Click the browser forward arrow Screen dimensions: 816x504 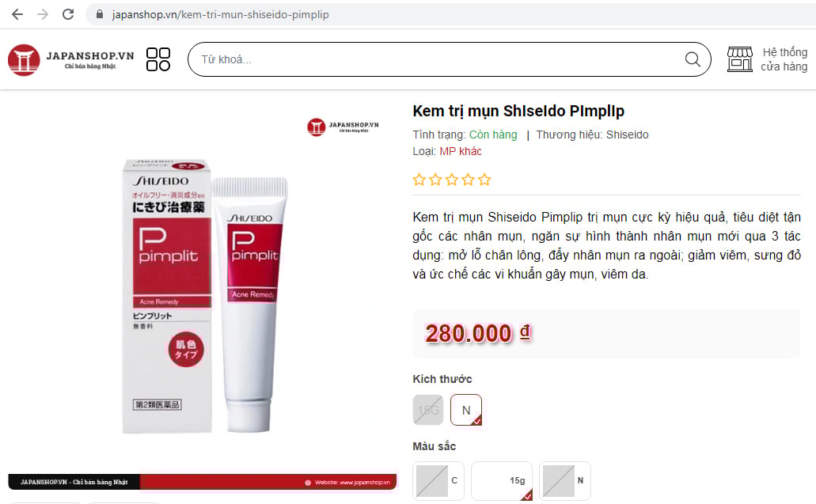tap(43, 14)
